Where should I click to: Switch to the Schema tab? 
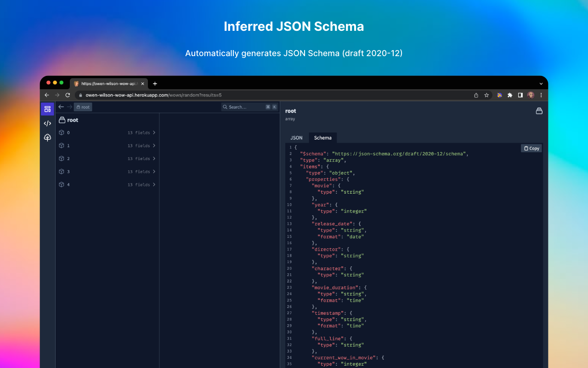tap(323, 138)
